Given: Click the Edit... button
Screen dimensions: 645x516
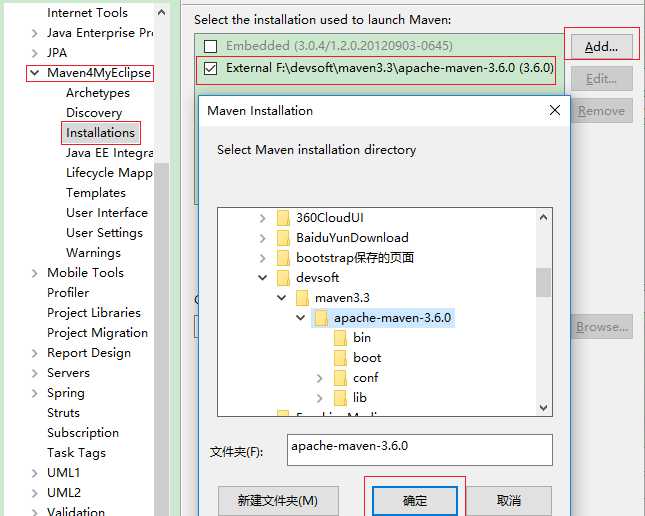Looking at the screenshot, I should (601, 79).
